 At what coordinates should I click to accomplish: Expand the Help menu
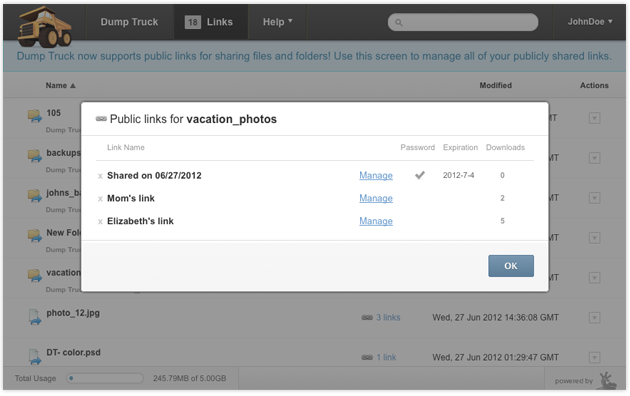pyautogui.click(x=278, y=22)
